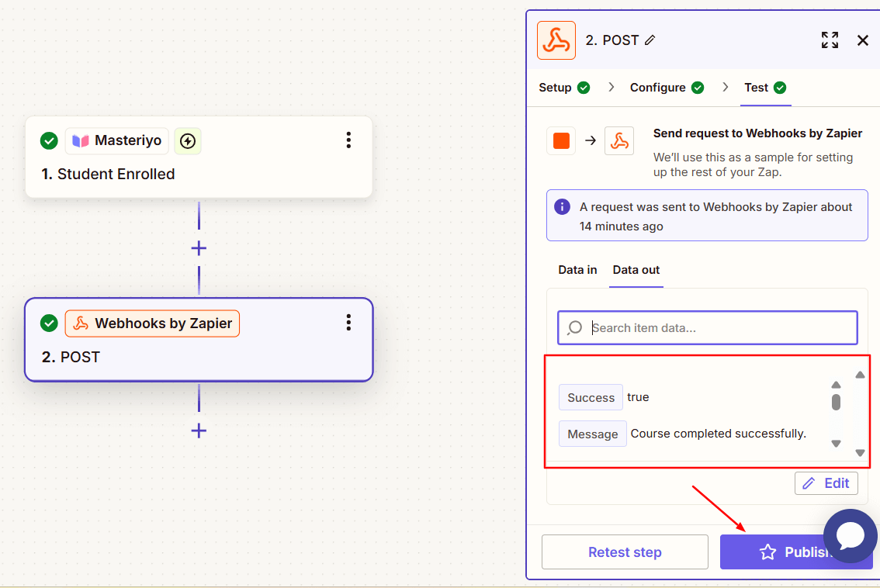Viewport: 880px width, 588px height.
Task: Click the Edit button under the data results
Action: (826, 483)
